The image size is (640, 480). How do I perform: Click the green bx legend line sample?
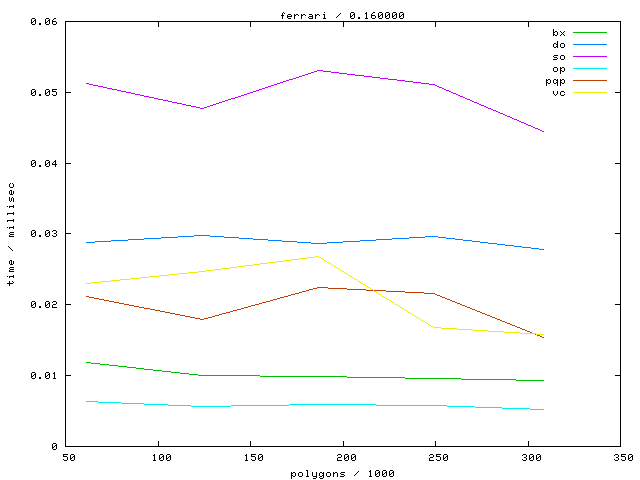click(x=591, y=33)
